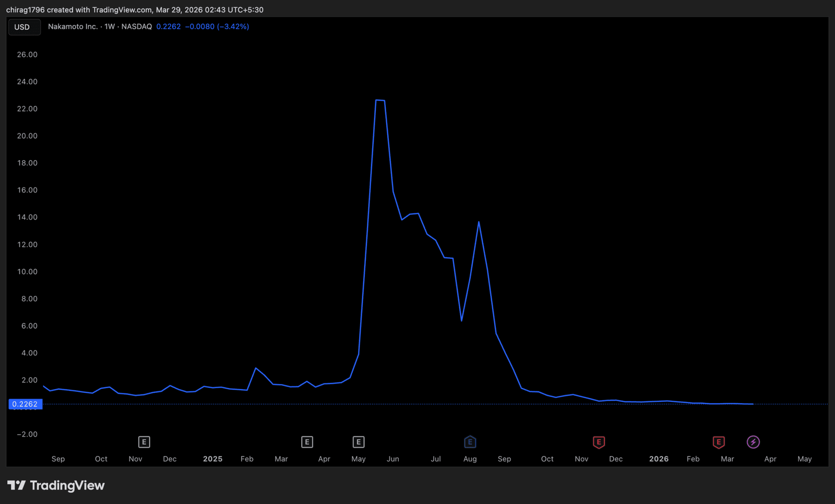Open the earnings marker above May 2025
This screenshot has width=835, height=504.
click(358, 442)
